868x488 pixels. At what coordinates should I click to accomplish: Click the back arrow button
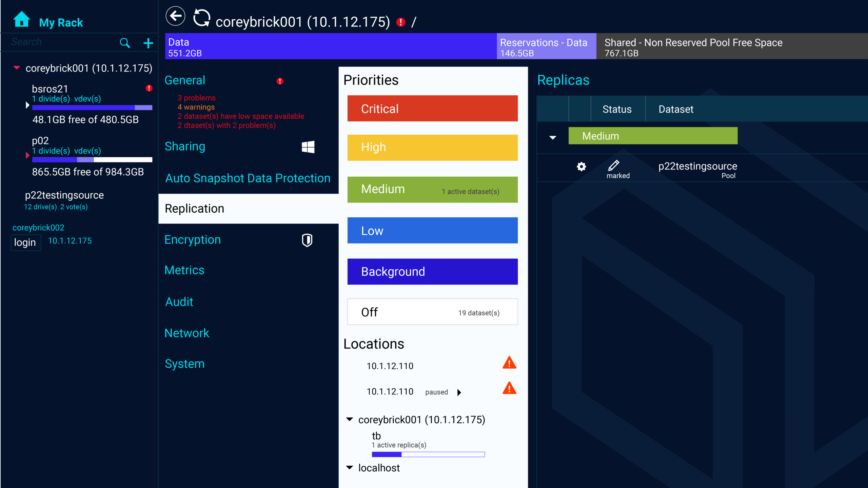pyautogui.click(x=175, y=16)
